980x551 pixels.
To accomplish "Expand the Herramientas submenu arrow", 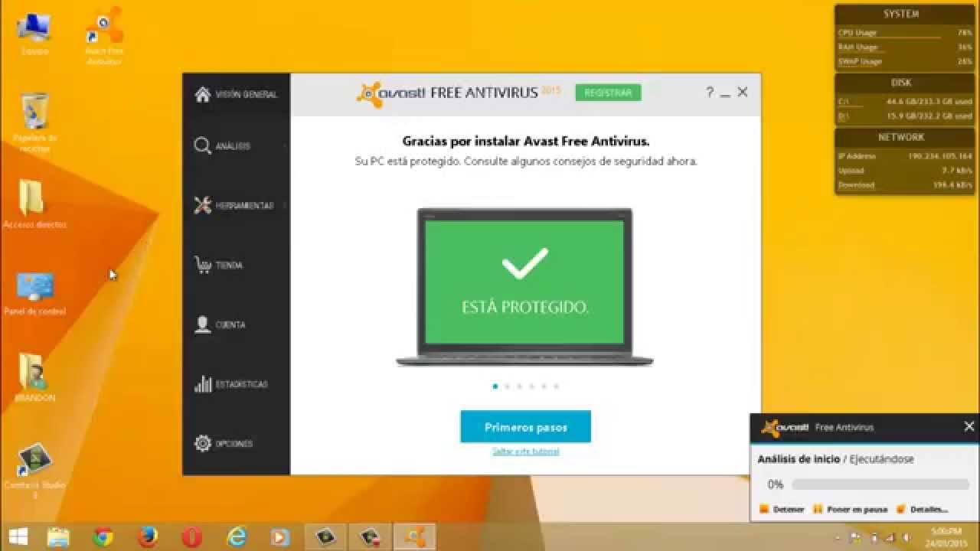I will pos(285,205).
